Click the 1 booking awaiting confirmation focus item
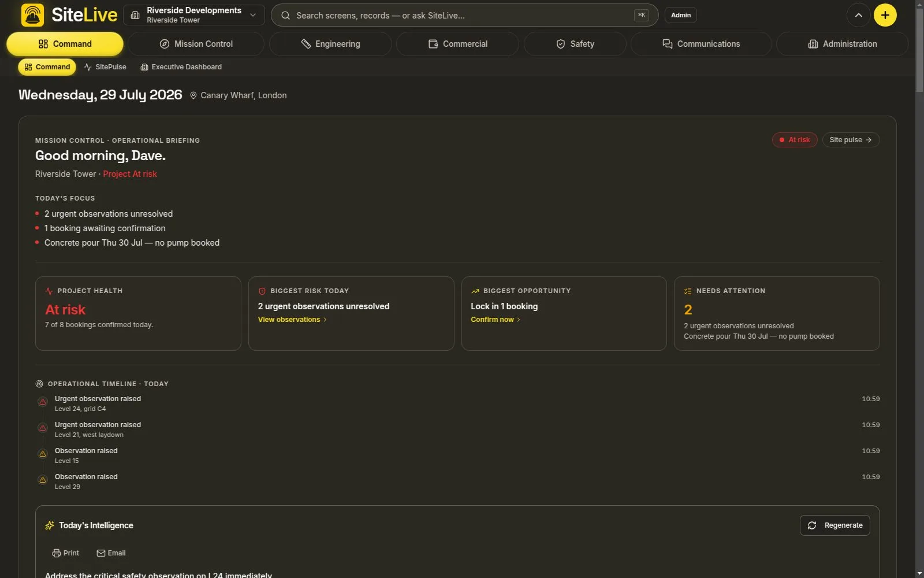 (x=105, y=228)
